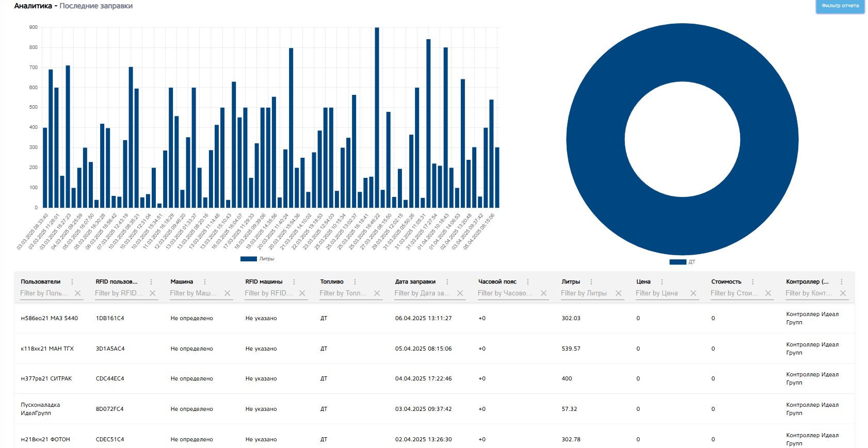Toggle ДТ legend under donut chart
868x448 pixels.
coord(682,262)
